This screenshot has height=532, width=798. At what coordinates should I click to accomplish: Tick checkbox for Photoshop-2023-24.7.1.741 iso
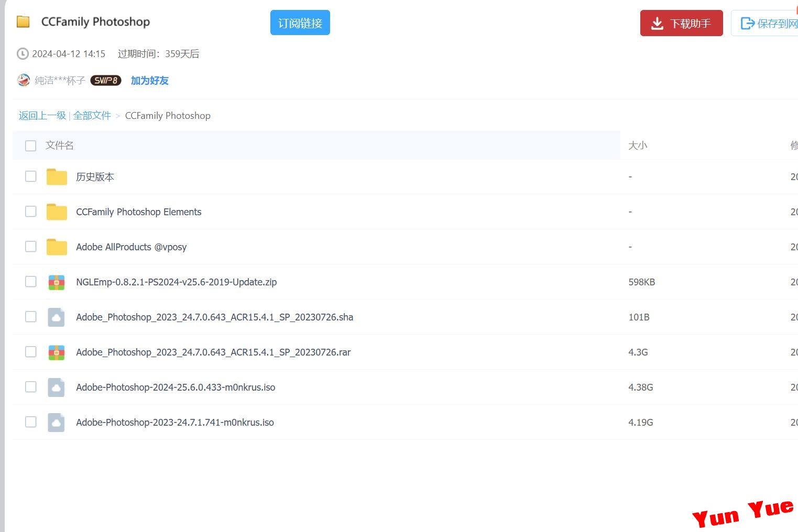(31, 422)
